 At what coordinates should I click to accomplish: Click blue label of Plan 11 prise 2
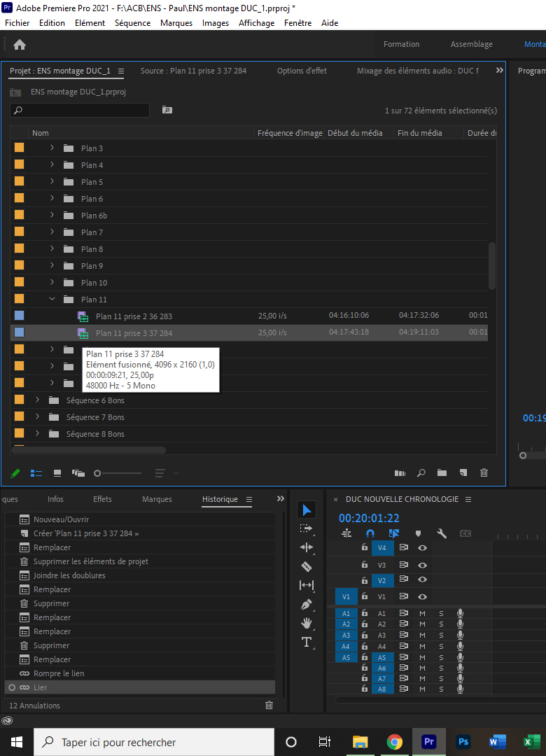[20, 315]
